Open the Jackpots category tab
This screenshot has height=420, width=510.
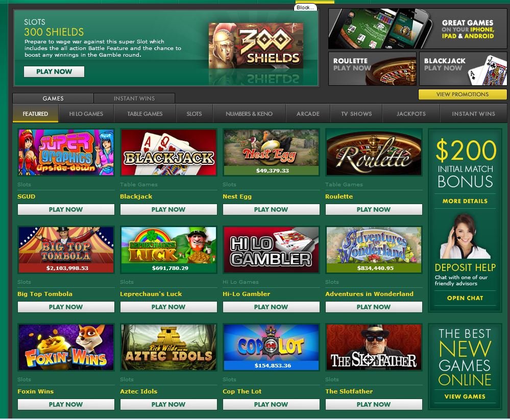pos(411,114)
